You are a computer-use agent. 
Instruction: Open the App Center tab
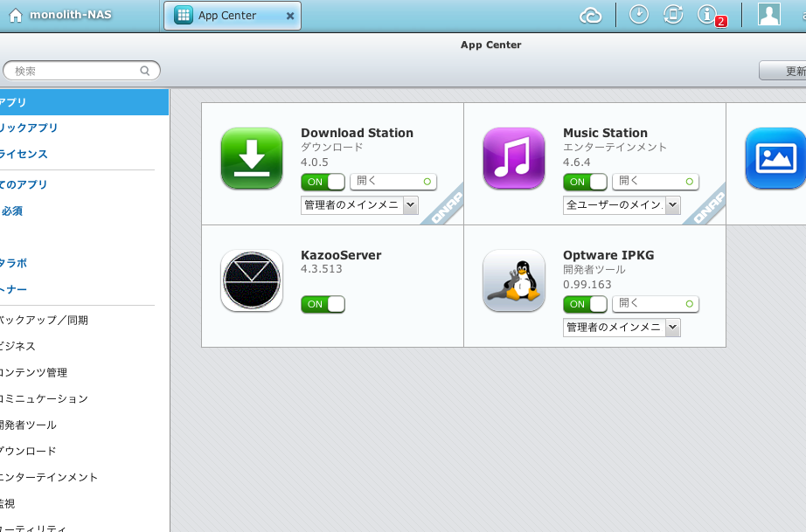[233, 16]
